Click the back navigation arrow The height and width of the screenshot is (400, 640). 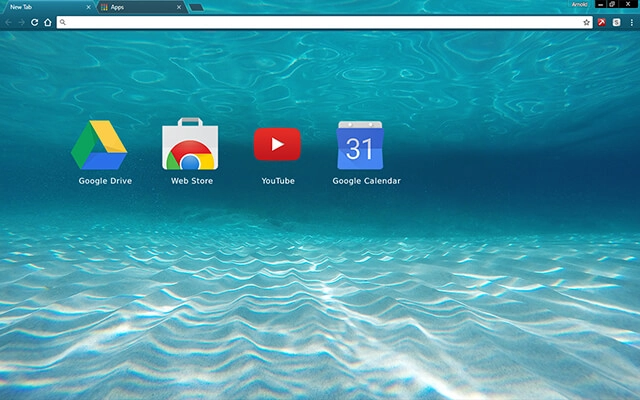(9, 22)
